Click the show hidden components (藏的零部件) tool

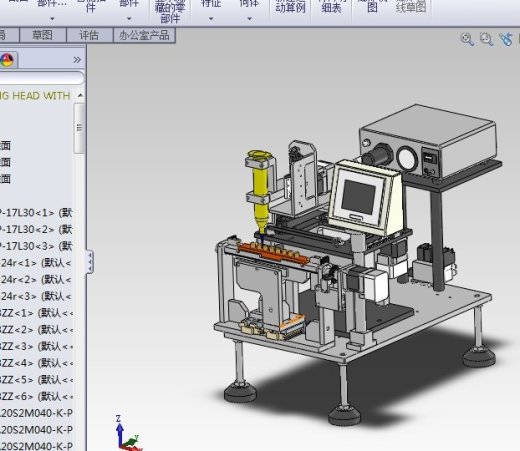pos(170,13)
